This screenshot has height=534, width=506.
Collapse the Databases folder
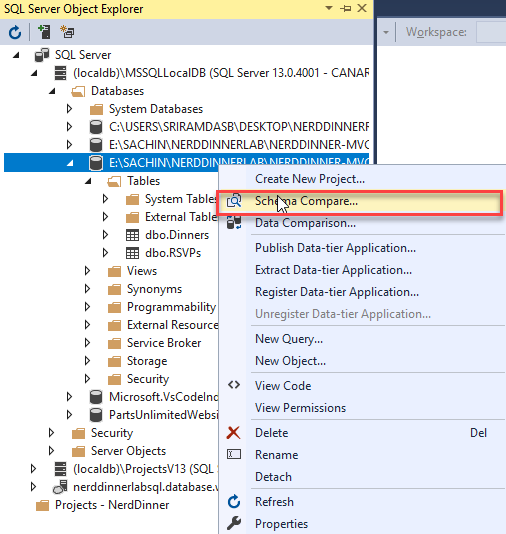(x=52, y=91)
